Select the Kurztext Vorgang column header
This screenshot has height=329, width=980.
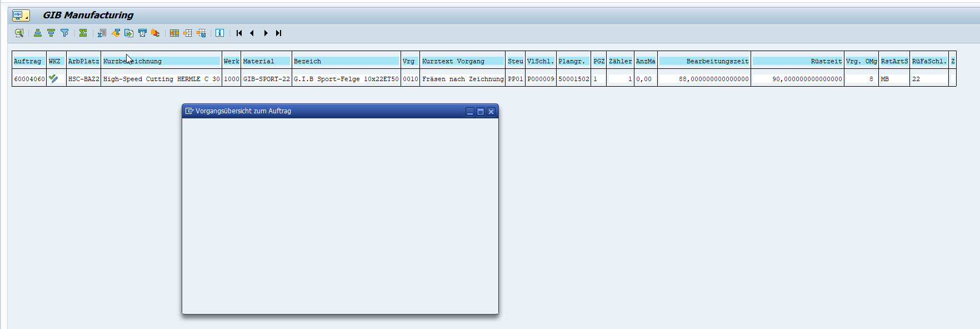[462, 61]
